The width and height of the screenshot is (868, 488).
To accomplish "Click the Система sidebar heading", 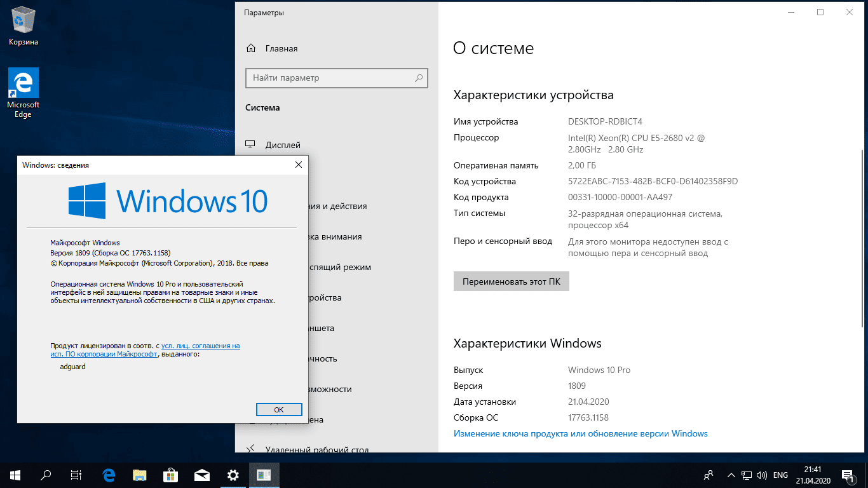I will click(x=262, y=108).
